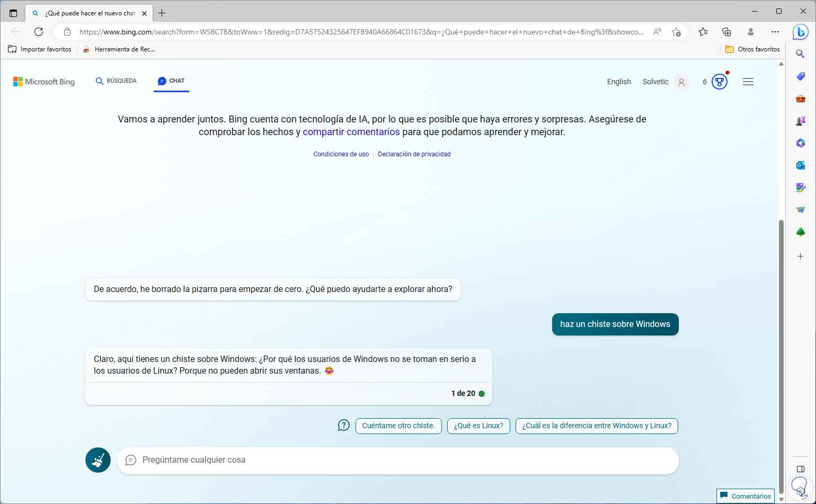Open the Bing hamburger menu
This screenshot has height=504, width=816.
click(748, 82)
